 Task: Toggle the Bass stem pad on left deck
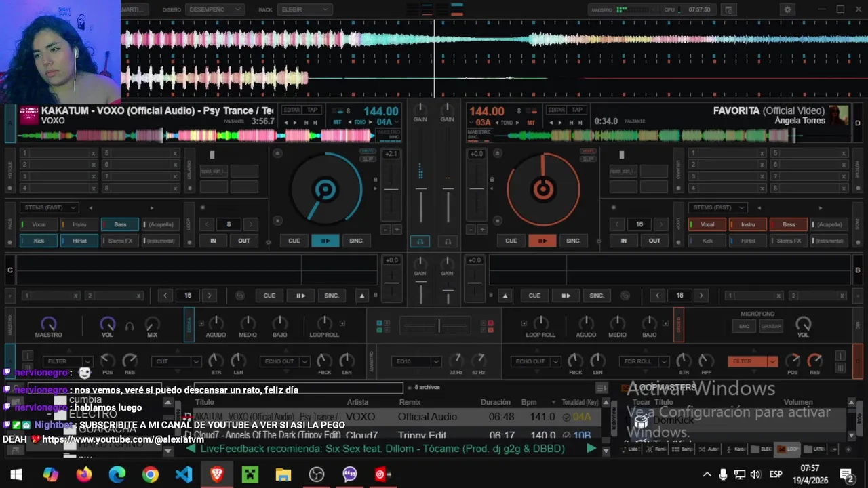coord(120,224)
